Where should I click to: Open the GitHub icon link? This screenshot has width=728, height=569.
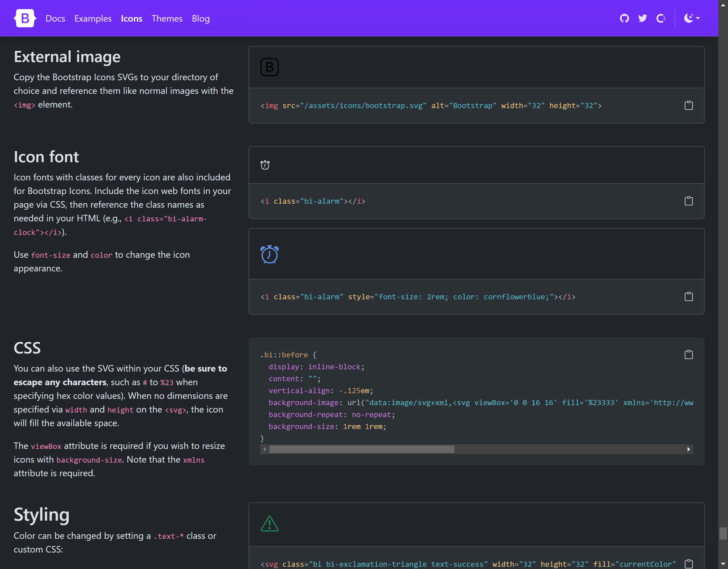point(624,18)
